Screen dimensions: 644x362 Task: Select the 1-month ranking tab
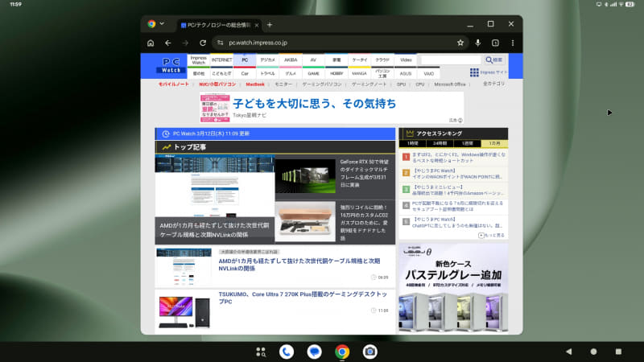pos(494,143)
